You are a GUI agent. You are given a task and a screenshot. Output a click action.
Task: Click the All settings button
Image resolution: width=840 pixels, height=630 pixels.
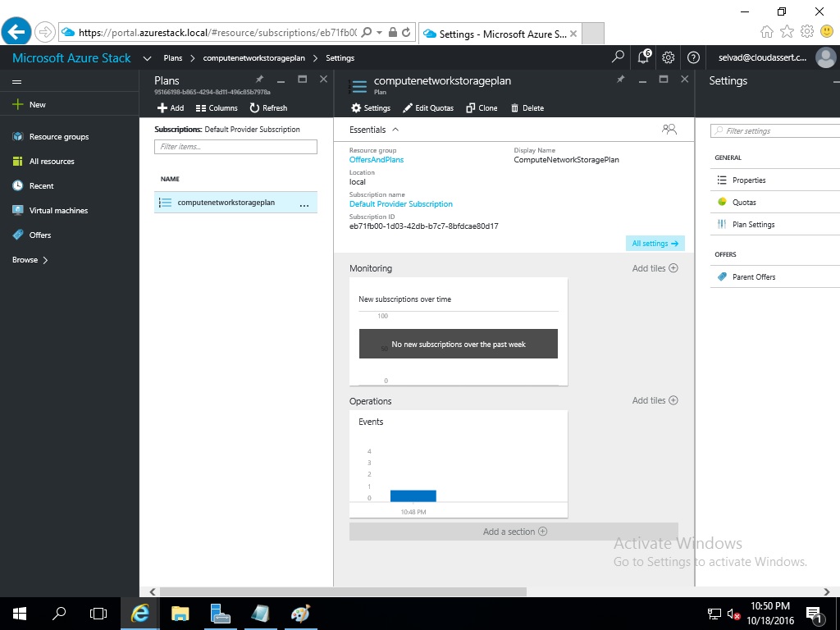click(x=655, y=243)
